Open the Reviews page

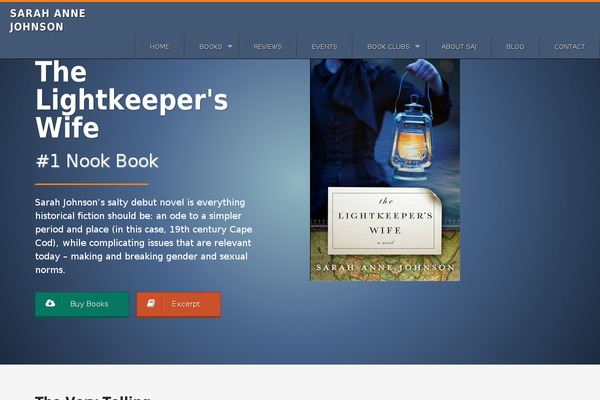pyautogui.click(x=267, y=47)
